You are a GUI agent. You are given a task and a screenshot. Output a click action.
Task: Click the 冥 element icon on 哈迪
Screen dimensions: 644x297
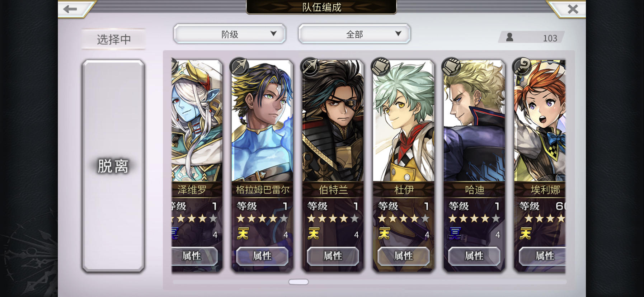tap(455, 234)
